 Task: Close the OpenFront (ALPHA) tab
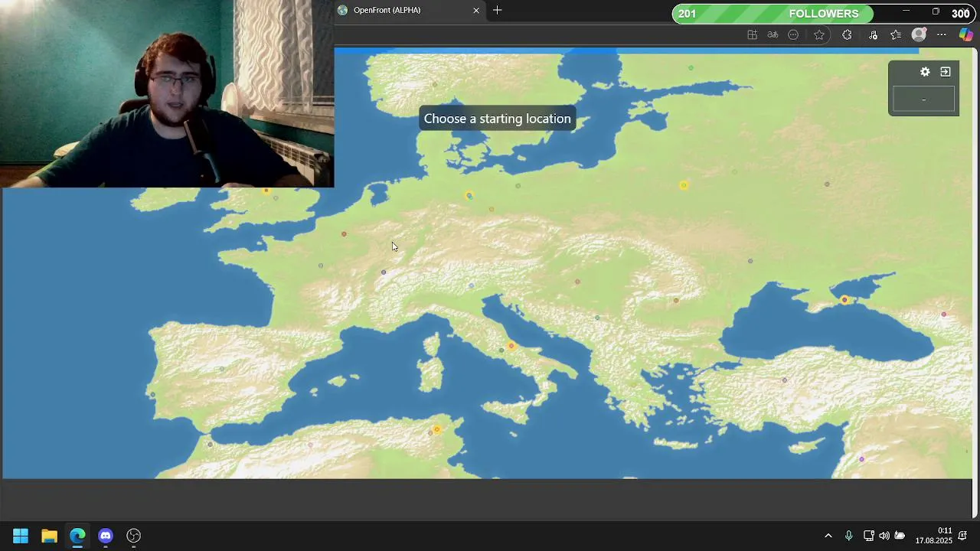[476, 11]
